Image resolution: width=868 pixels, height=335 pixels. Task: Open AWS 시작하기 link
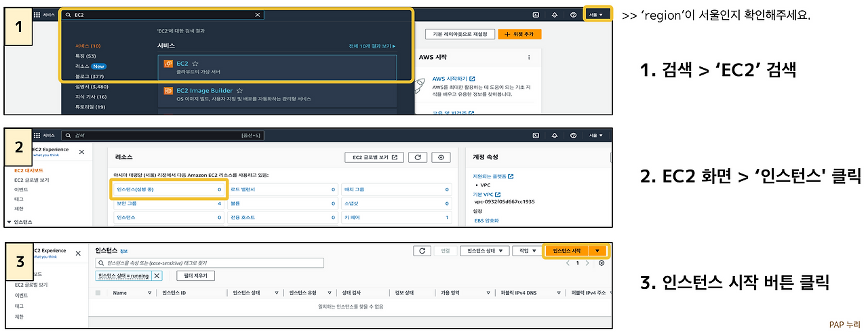[454, 79]
